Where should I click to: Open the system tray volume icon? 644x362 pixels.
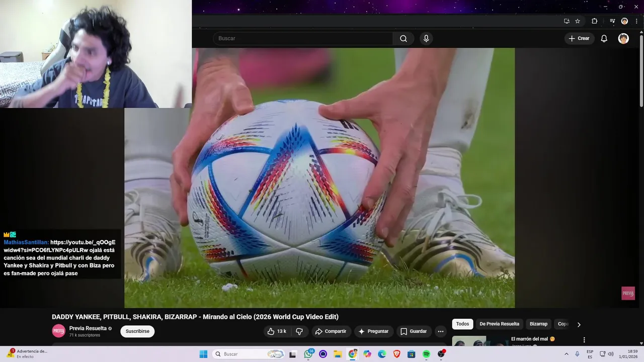(x=611, y=354)
